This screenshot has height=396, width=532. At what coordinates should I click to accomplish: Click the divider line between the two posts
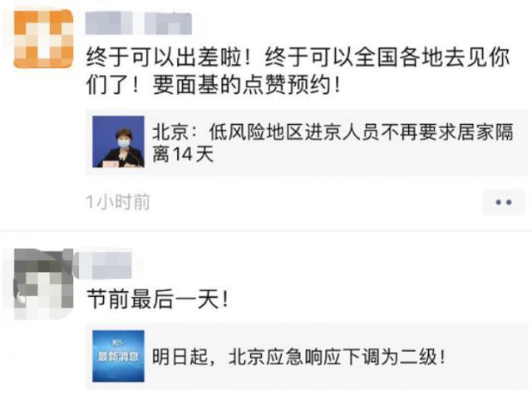[x=266, y=231]
